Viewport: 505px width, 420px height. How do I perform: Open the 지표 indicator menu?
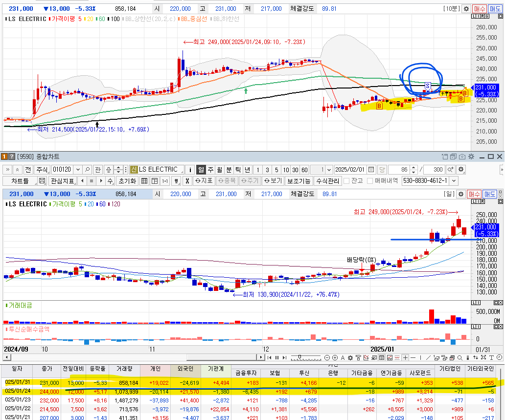pos(204,181)
